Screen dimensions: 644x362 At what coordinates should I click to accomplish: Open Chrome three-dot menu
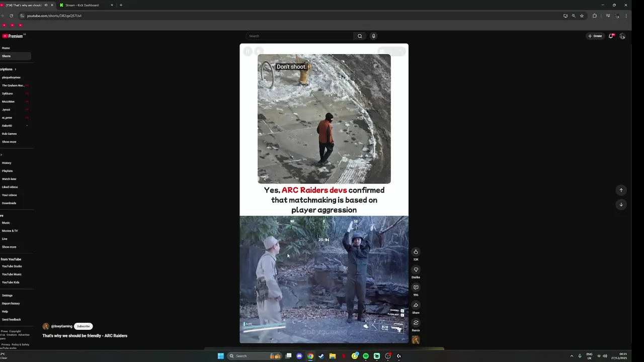(x=626, y=16)
